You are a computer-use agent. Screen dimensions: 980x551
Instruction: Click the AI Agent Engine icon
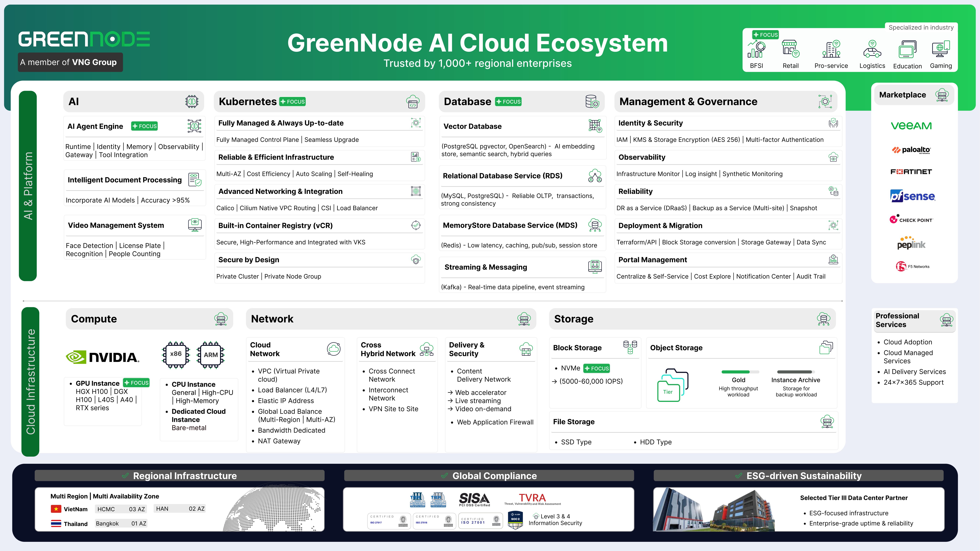194,126
